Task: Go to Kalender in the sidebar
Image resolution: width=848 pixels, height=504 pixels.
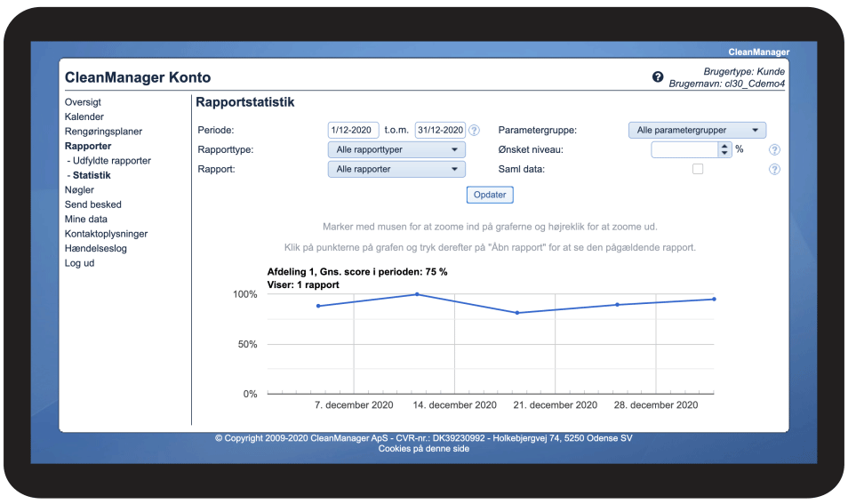Action: pyautogui.click(x=84, y=116)
